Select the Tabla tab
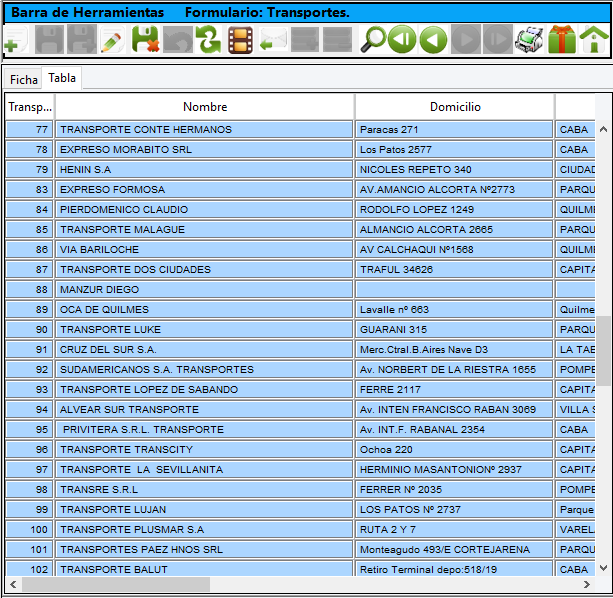Screen dimensions: 613x598 point(62,78)
